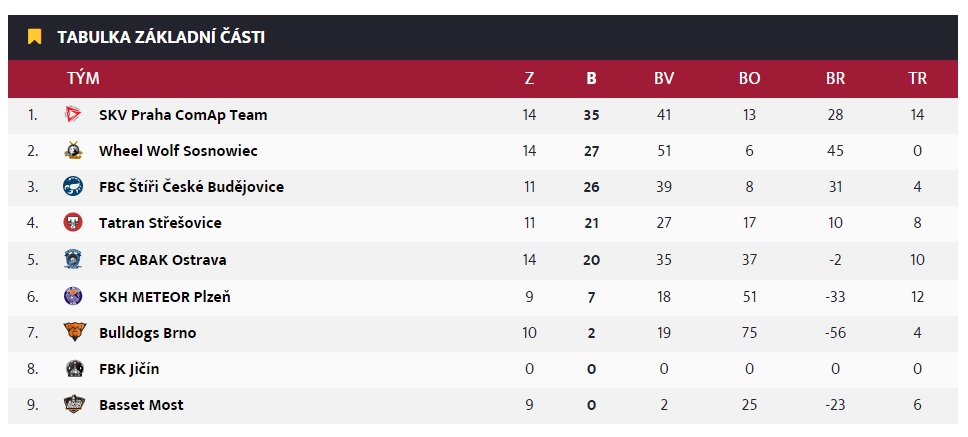The width and height of the screenshot is (968, 437).
Task: Click the yellow bookmark icon in header
Action: [x=35, y=37]
